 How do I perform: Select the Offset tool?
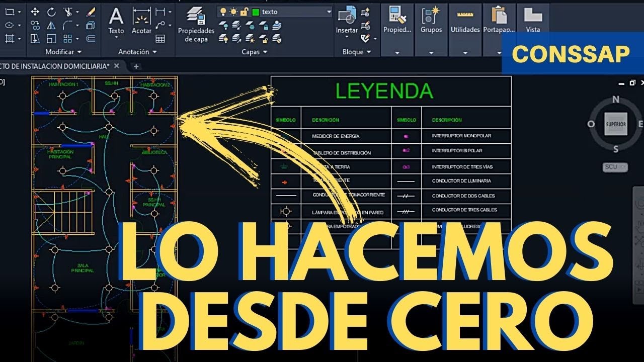(91, 39)
